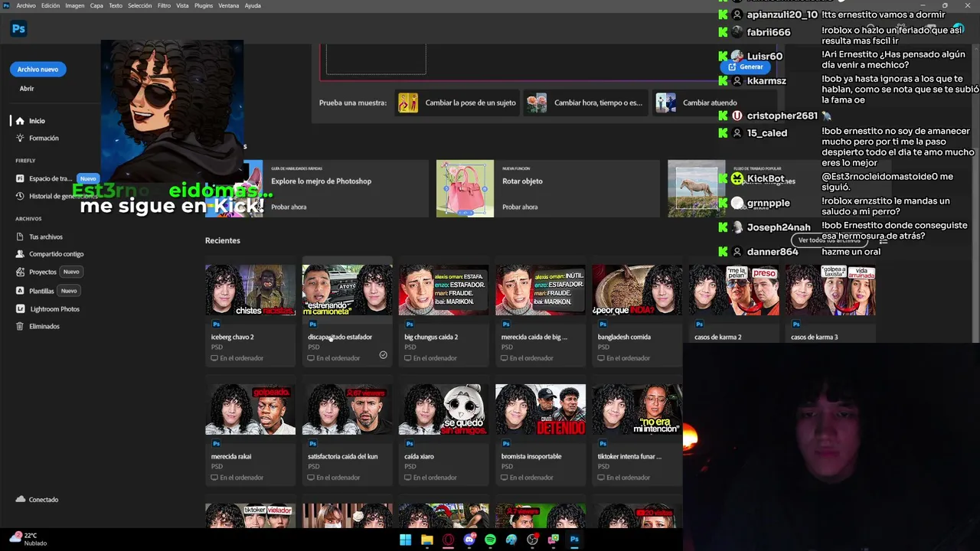Open the merecida rakai thumbnail
This screenshot has width=980, height=551.
pos(250,409)
